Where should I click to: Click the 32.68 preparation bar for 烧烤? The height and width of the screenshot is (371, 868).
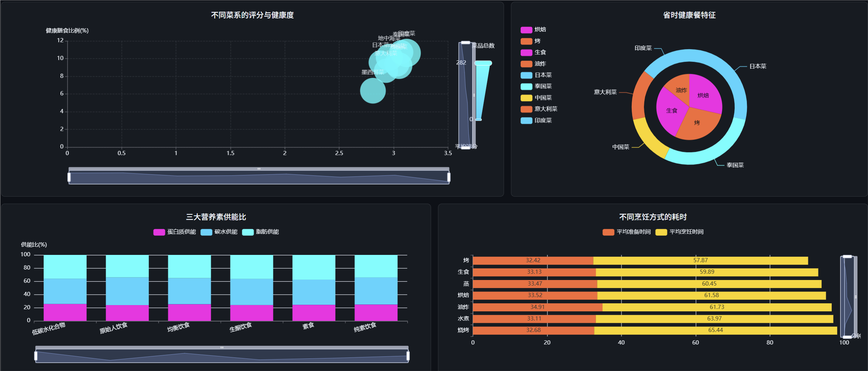534,331
